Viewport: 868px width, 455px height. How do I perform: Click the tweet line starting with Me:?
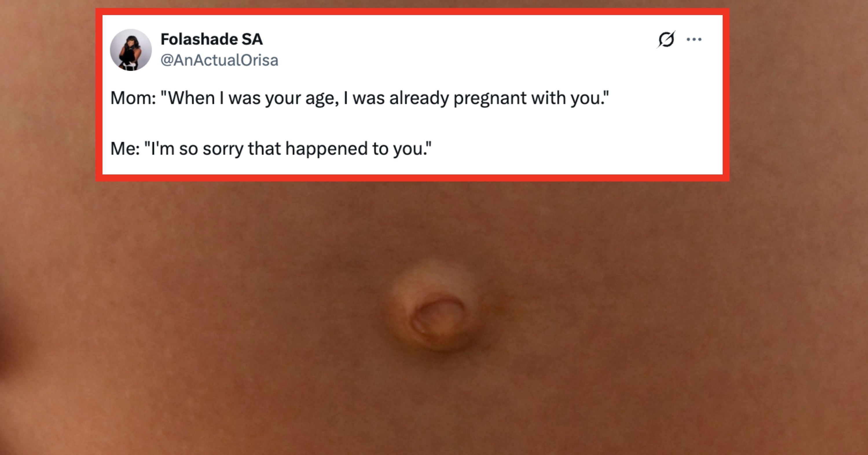pyautogui.click(x=271, y=149)
